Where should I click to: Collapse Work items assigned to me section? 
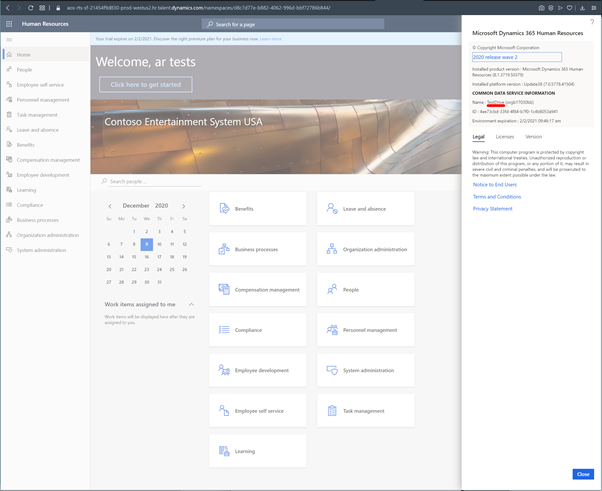tap(191, 304)
